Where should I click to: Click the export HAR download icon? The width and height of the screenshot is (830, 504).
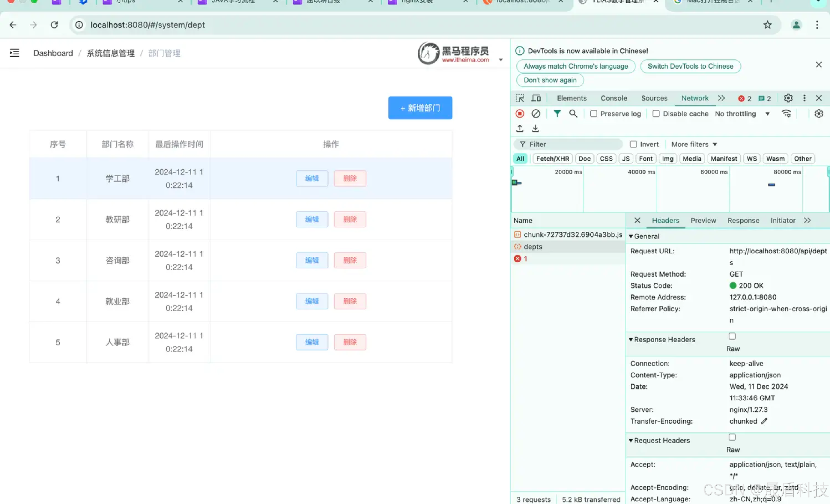click(535, 128)
